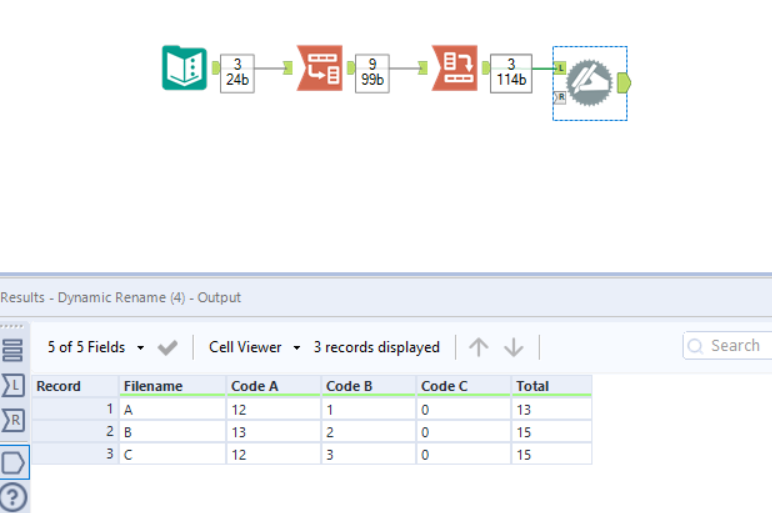Click the Dynamic Rename output anchor
Viewport: 772px width, 513px height.
pyautogui.click(x=624, y=82)
